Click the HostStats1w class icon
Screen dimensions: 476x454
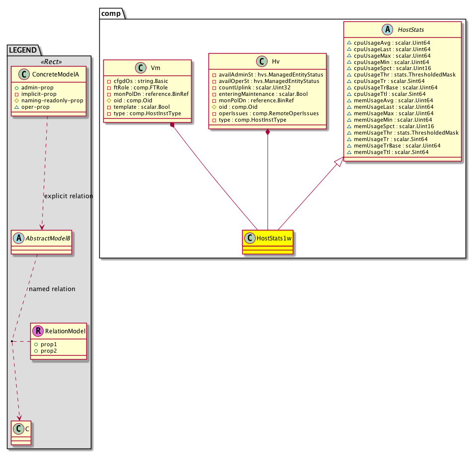click(249, 238)
